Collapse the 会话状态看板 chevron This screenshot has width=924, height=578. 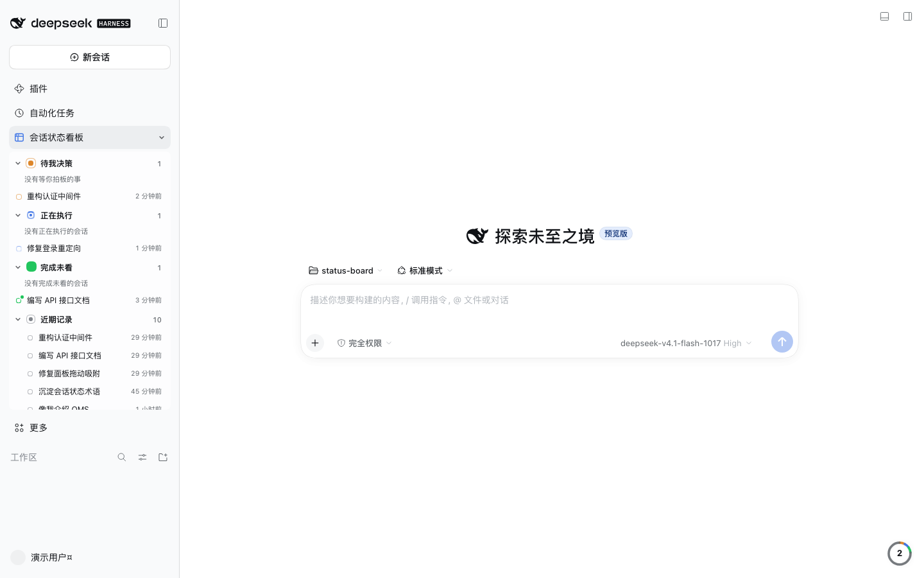pos(162,137)
